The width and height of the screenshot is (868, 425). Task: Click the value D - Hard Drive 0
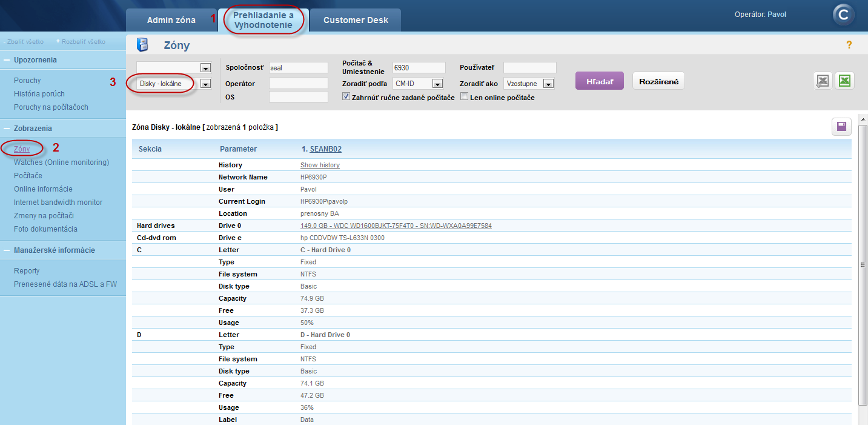click(325, 335)
